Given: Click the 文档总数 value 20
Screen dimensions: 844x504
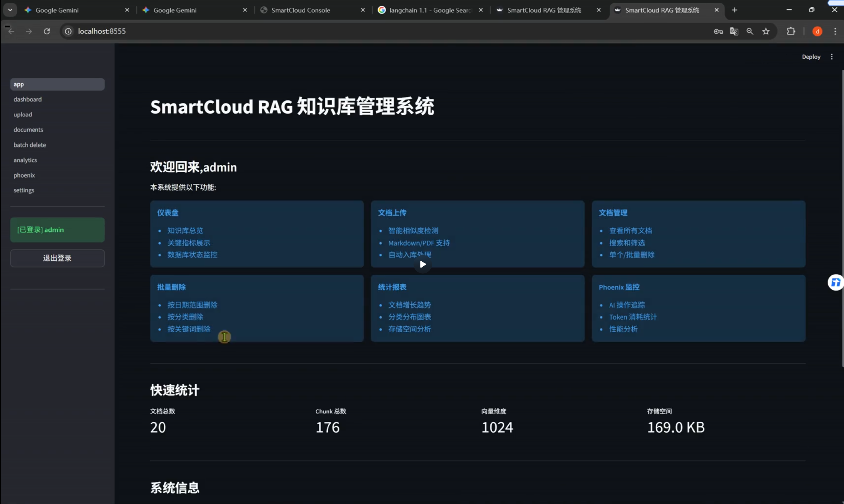Looking at the screenshot, I should 158,427.
